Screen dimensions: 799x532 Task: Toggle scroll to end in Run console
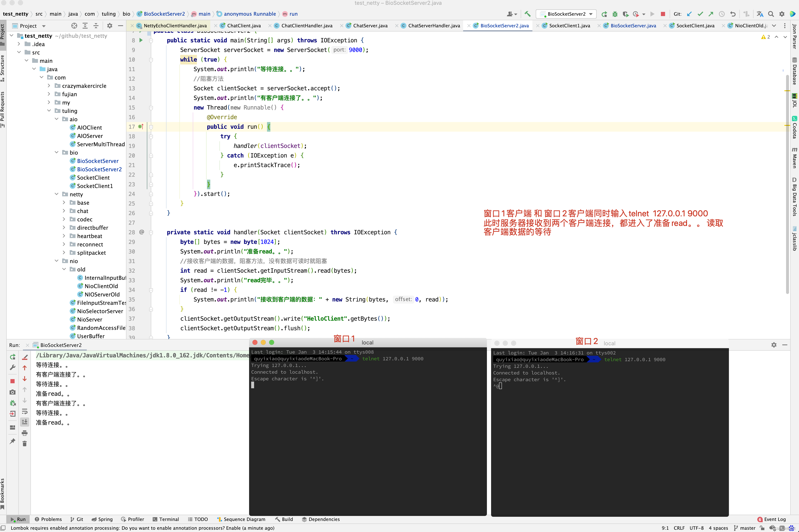(24, 422)
